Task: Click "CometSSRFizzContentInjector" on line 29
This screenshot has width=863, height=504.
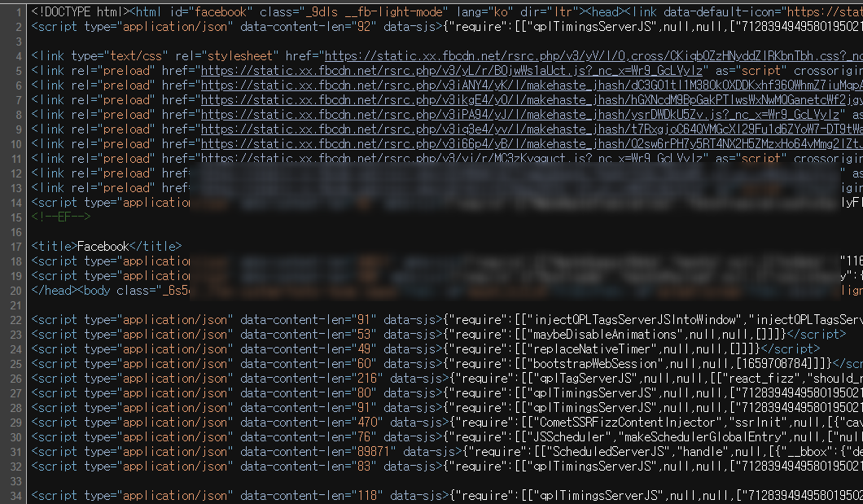Action: [628, 423]
